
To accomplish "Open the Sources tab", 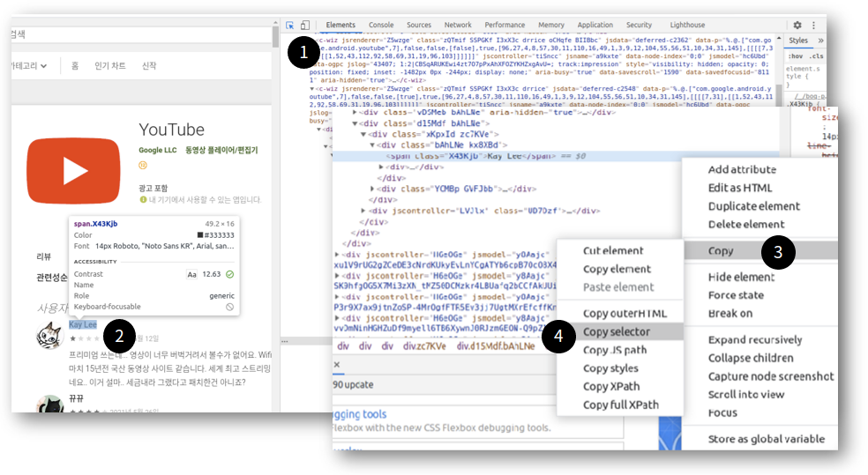I will (418, 25).
